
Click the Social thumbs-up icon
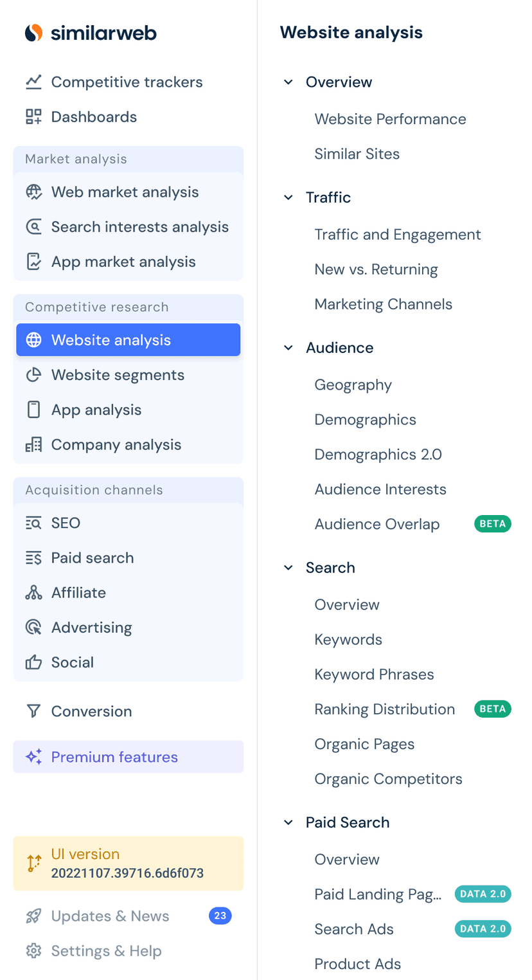(33, 662)
